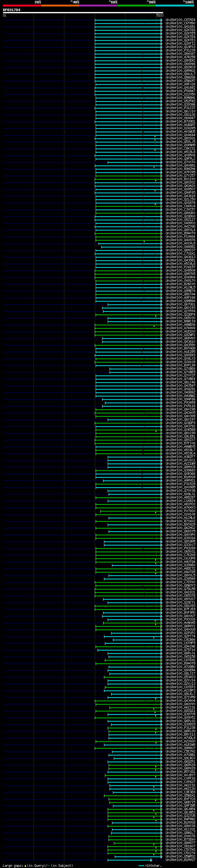
Task: Click the UniRef100_A7R258 label
Action: coord(180,57)
